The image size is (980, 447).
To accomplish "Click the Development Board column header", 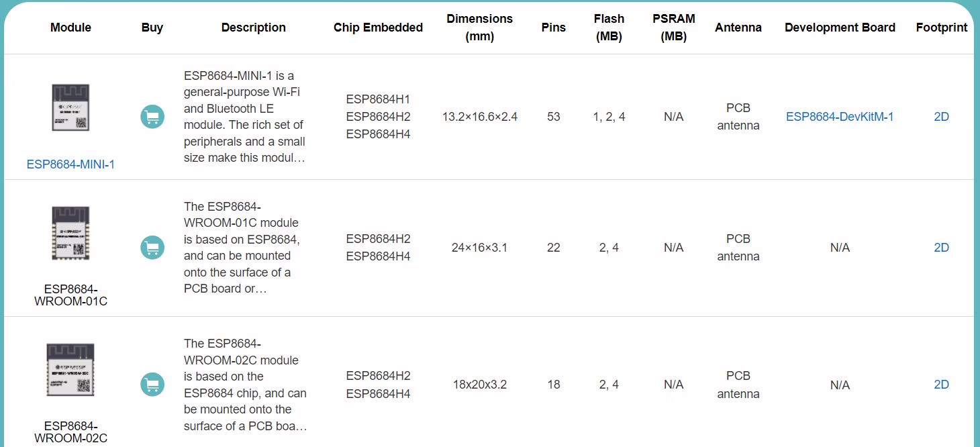I will 840,28.
